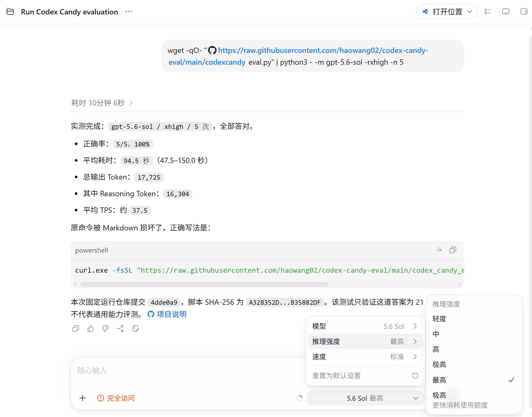Click the GitHub icon in the wget message

212,50
